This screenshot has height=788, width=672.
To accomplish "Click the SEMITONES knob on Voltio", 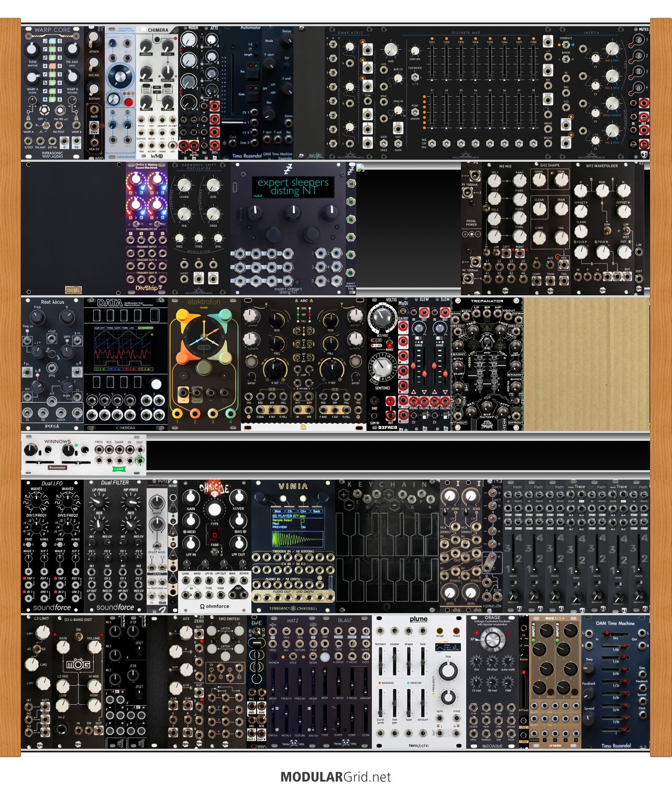I will [382, 368].
